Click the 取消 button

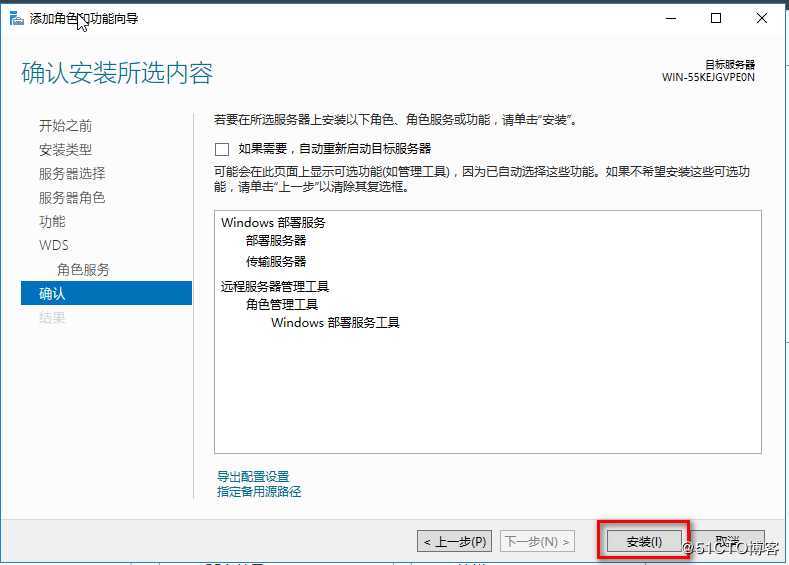728,541
